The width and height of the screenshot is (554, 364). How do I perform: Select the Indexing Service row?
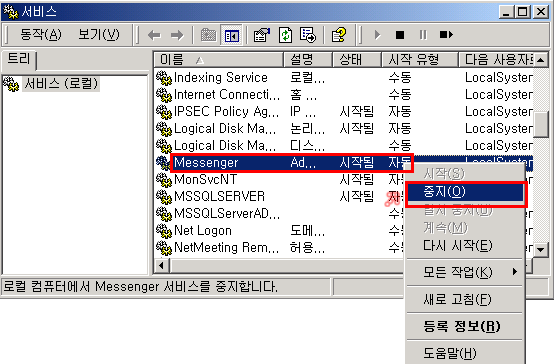(344, 77)
